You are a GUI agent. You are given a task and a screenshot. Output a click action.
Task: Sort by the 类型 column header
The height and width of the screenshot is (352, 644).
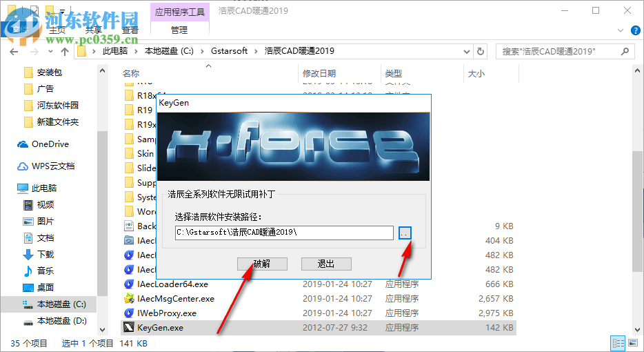[394, 74]
